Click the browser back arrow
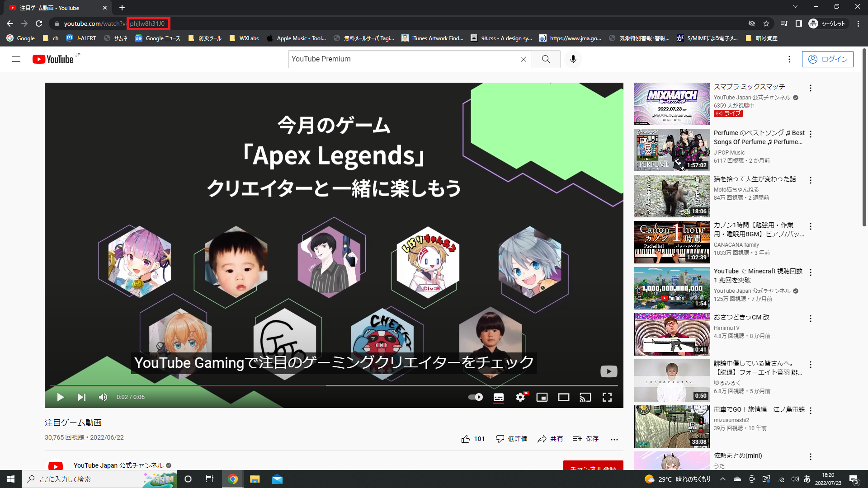This screenshot has width=868, height=488. 10,23
